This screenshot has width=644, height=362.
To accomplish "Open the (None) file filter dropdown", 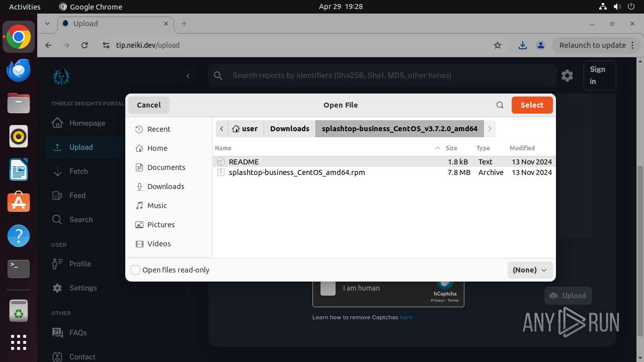I will 530,270.
